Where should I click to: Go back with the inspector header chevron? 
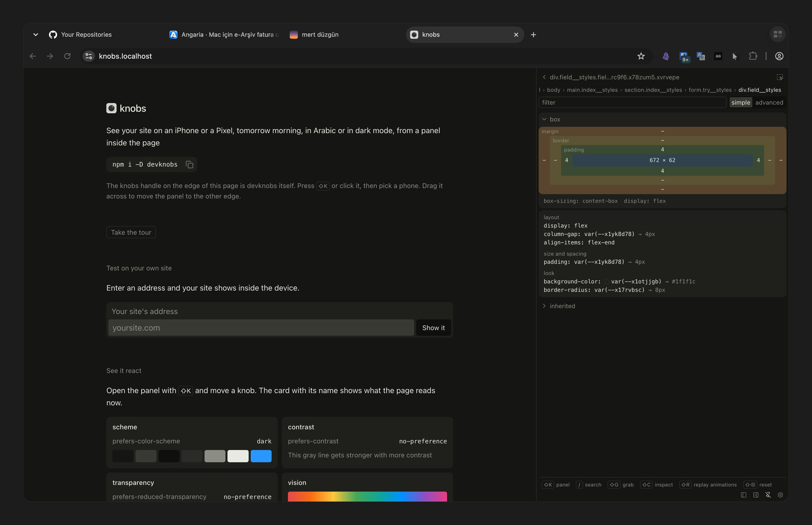(544, 77)
